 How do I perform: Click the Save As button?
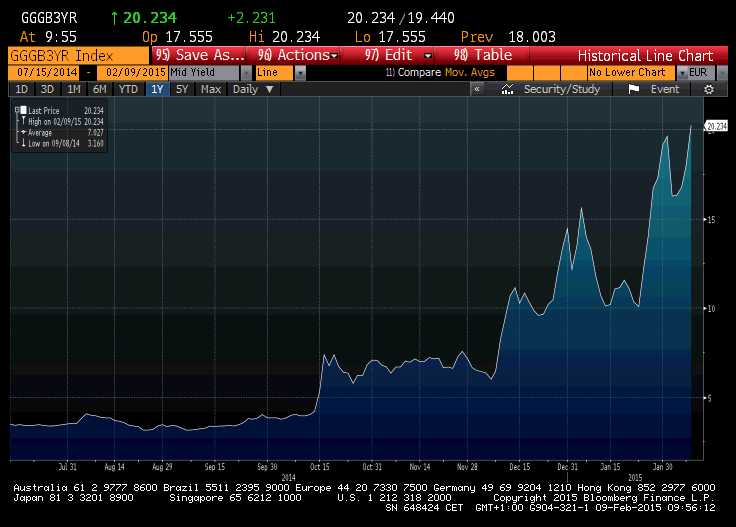(199, 55)
